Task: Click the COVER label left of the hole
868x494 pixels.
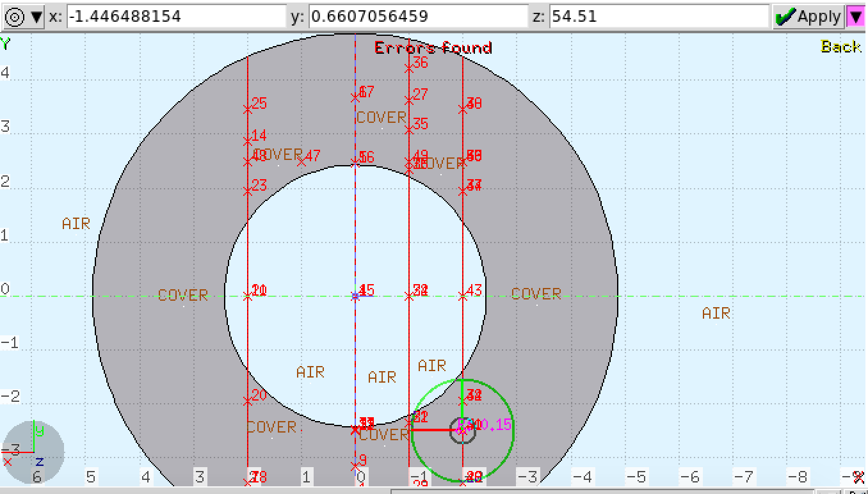Action: click(x=183, y=296)
